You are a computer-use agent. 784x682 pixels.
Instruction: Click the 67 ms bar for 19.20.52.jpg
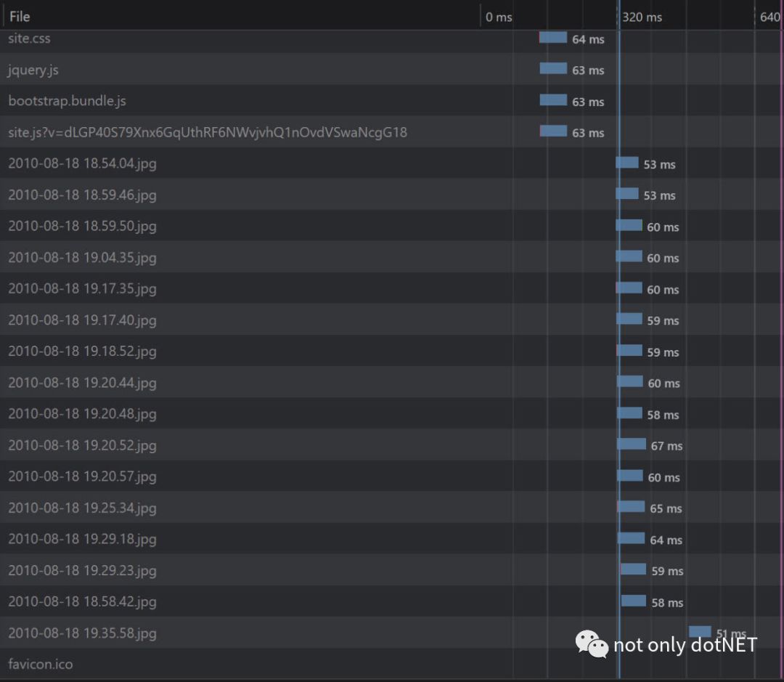pyautogui.click(x=632, y=443)
